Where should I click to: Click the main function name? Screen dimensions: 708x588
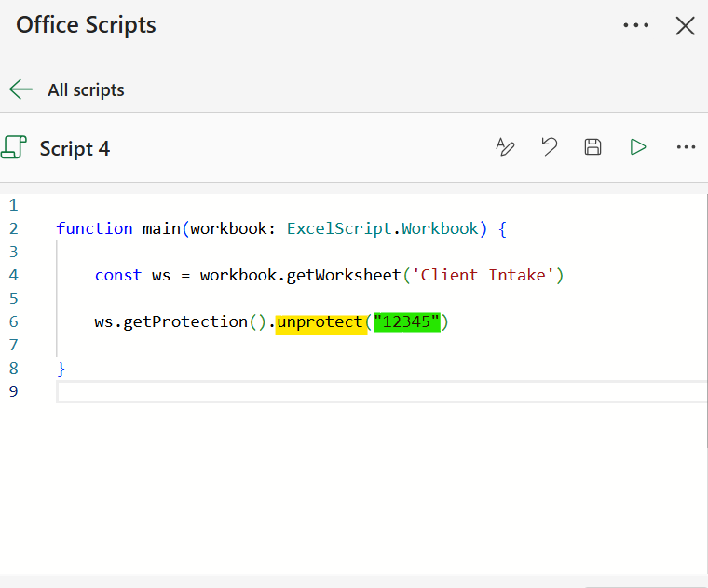pos(161,228)
